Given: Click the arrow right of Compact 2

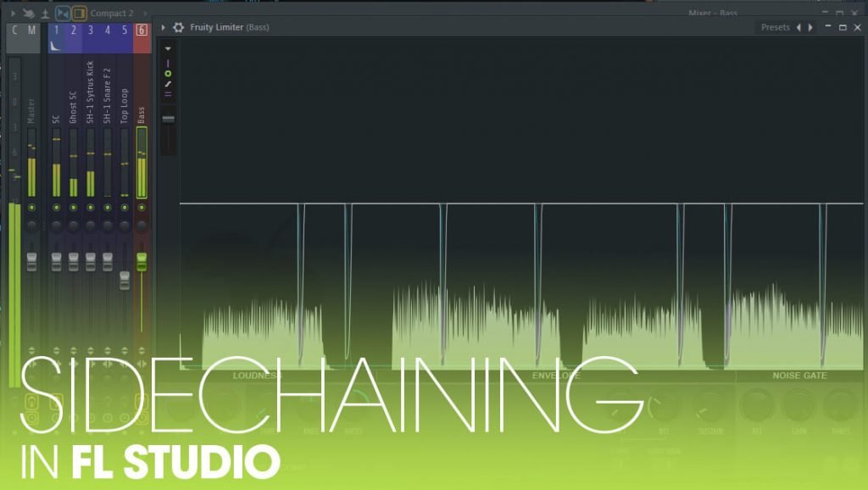Looking at the screenshot, I should (x=146, y=13).
